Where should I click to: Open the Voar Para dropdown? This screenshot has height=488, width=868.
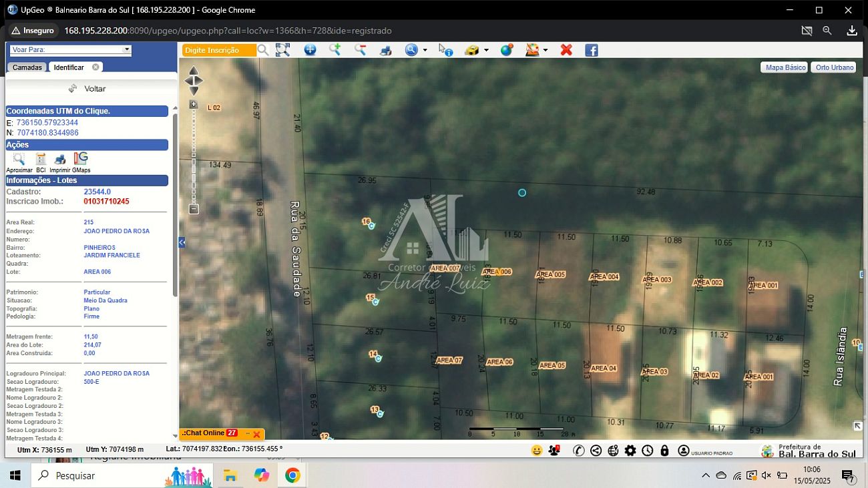(x=126, y=49)
